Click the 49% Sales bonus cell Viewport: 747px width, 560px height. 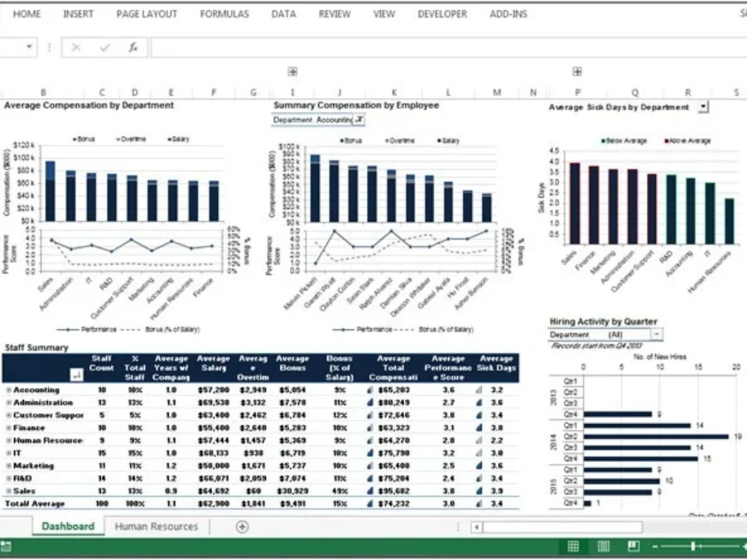[340, 491]
